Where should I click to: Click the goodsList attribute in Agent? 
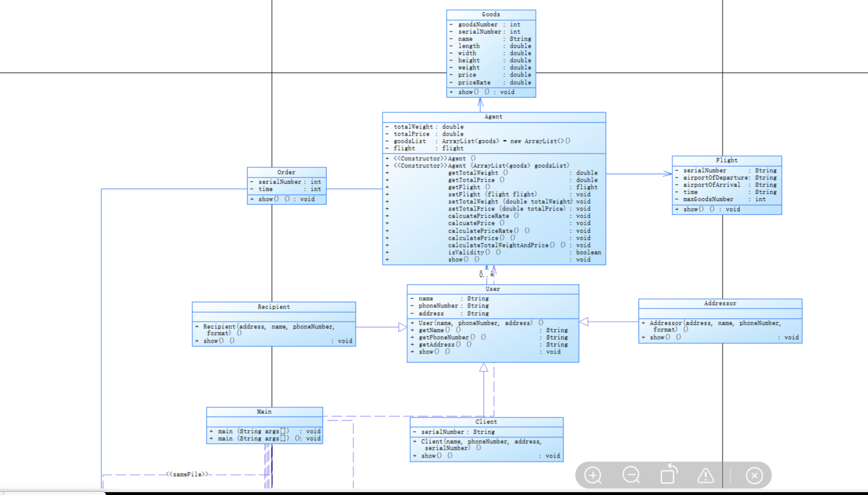pyautogui.click(x=410, y=141)
